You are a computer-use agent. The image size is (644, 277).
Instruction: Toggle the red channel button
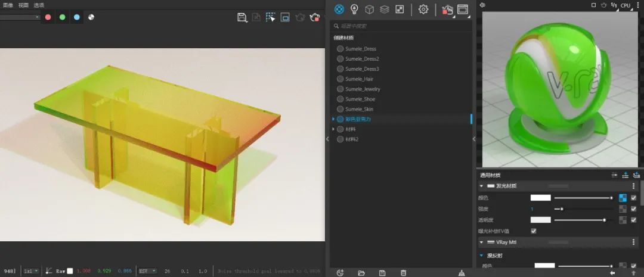[x=48, y=17]
